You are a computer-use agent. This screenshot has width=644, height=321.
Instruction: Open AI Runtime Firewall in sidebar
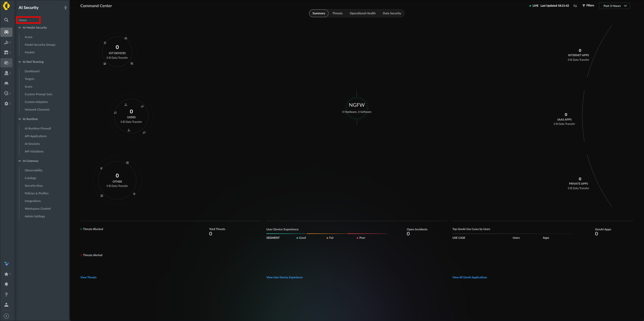click(x=38, y=128)
